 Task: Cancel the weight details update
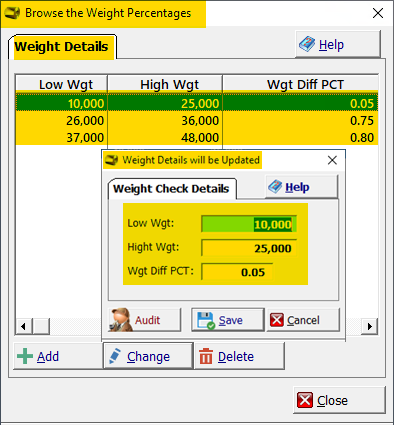tap(303, 320)
